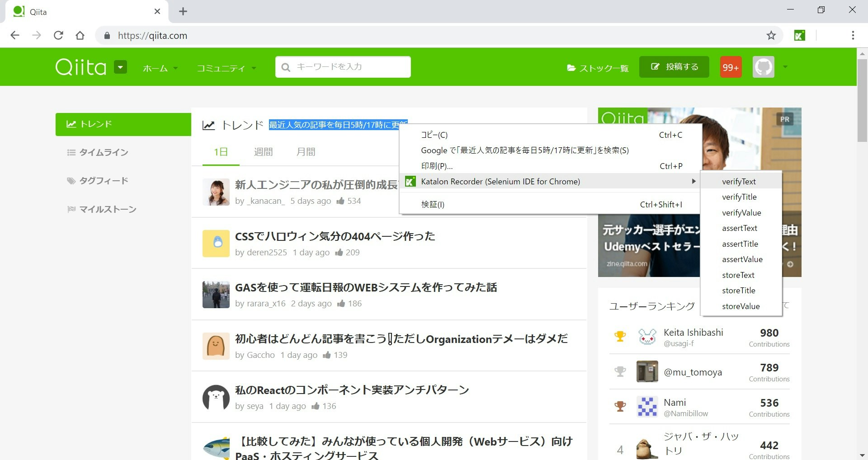Close the Qiita browser tab

157,11
